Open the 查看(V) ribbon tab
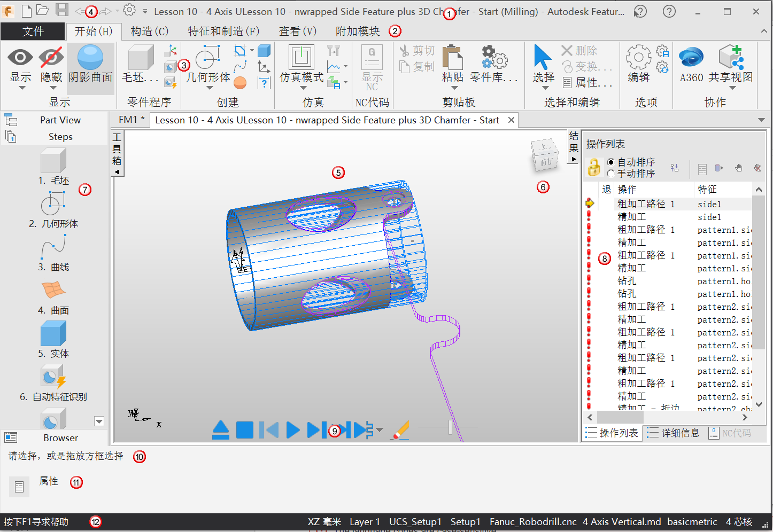 [x=298, y=32]
